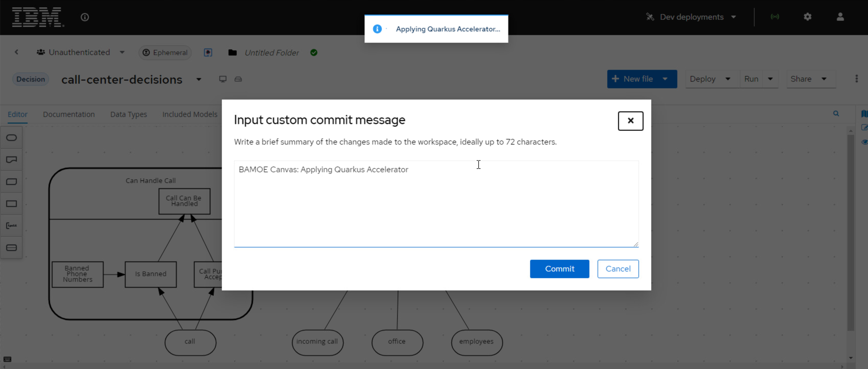Select the Text Annotation tool

pos(12,225)
